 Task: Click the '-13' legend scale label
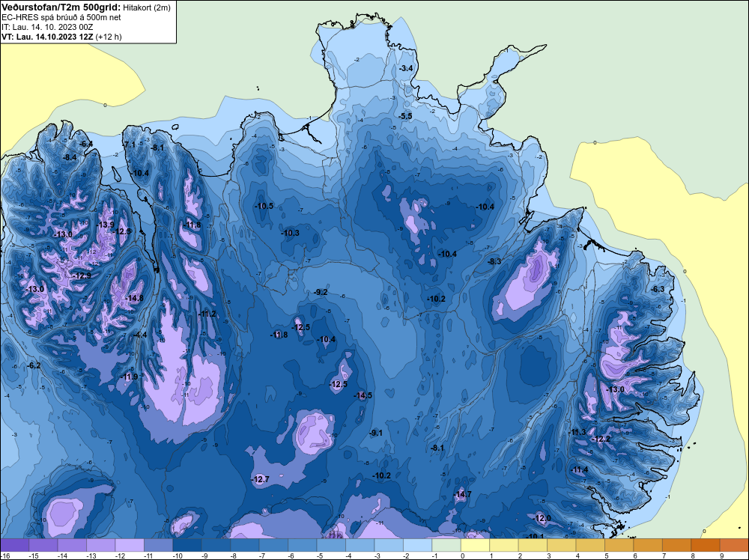[x=91, y=556]
